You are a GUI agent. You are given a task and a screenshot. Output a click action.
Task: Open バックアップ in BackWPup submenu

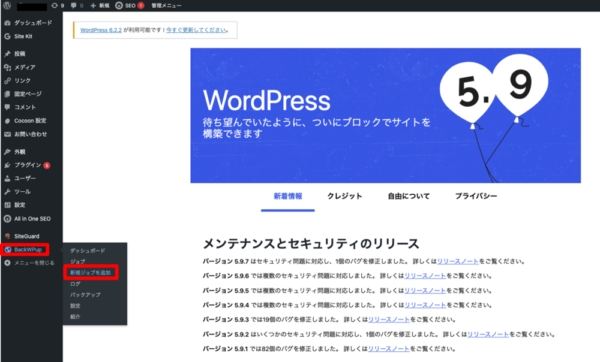[x=85, y=295]
